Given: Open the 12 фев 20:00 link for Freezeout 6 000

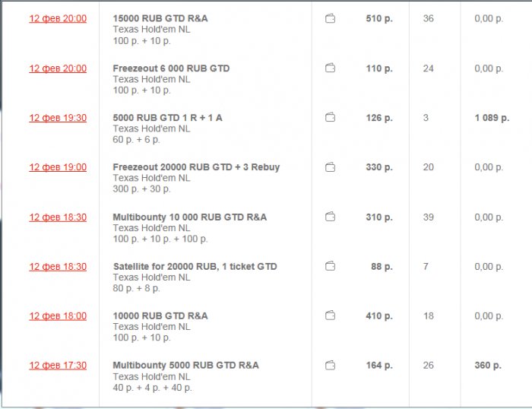Looking at the screenshot, I should click(x=58, y=68).
